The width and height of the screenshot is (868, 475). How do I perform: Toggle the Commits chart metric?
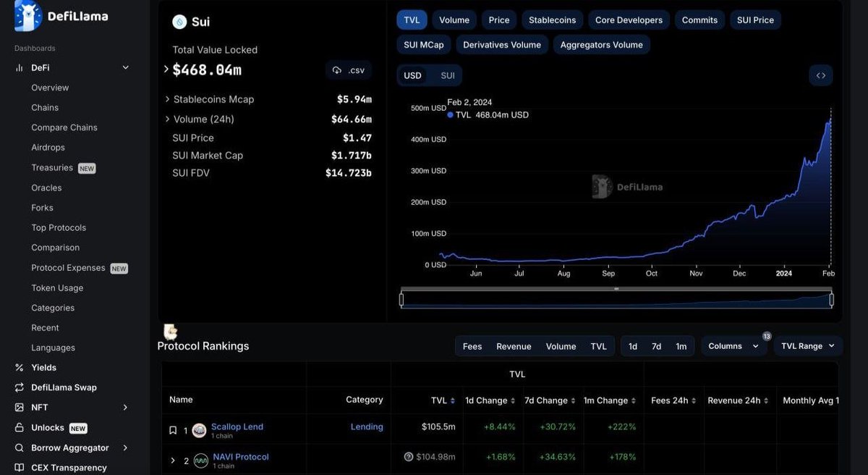point(699,20)
